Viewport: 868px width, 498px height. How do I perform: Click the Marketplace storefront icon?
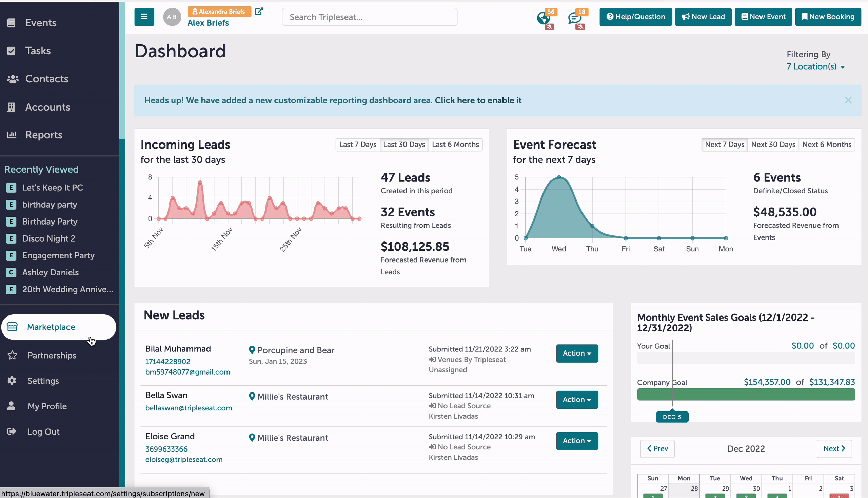[x=12, y=327]
